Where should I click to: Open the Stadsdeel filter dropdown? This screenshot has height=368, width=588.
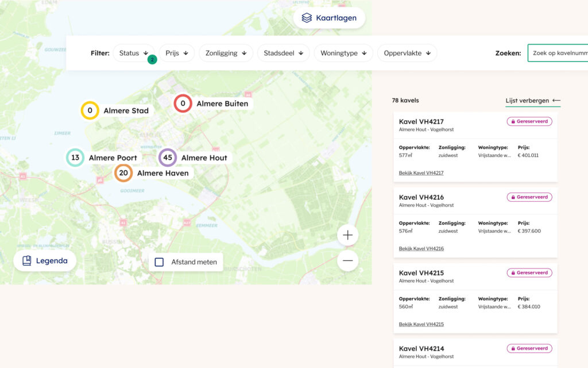[x=283, y=52]
